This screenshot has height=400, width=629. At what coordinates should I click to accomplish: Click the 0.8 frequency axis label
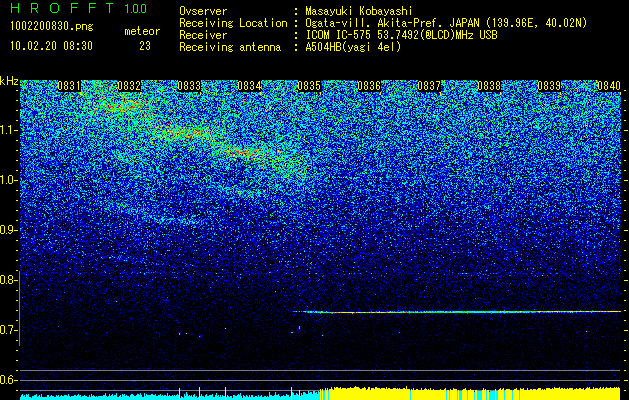click(x=8, y=280)
